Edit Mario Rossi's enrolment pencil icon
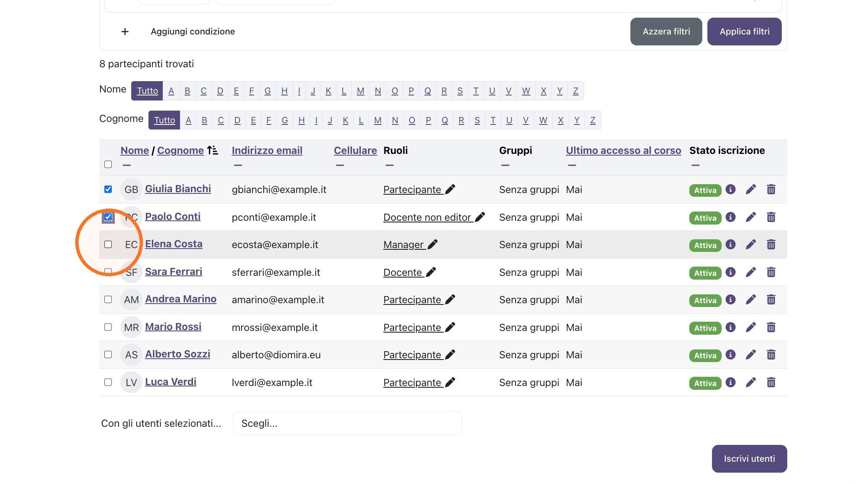This screenshot has height=484, width=868. click(x=751, y=328)
